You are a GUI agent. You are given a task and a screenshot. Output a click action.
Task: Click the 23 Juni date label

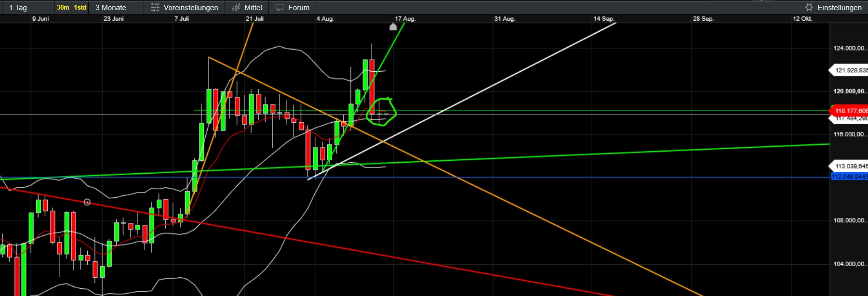114,19
